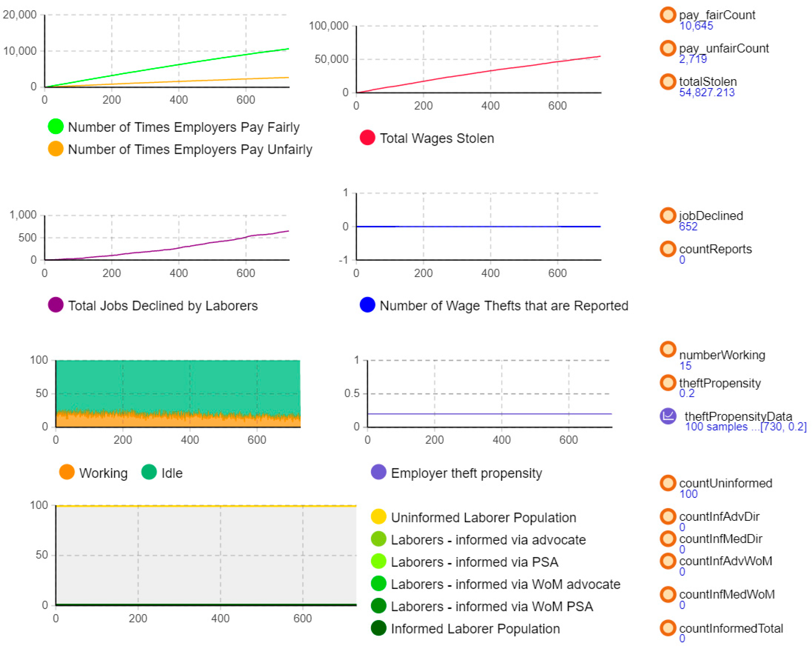Viewport: 812px width, 647px height.
Task: Toggle the Idle series legend marker
Action: point(149,472)
